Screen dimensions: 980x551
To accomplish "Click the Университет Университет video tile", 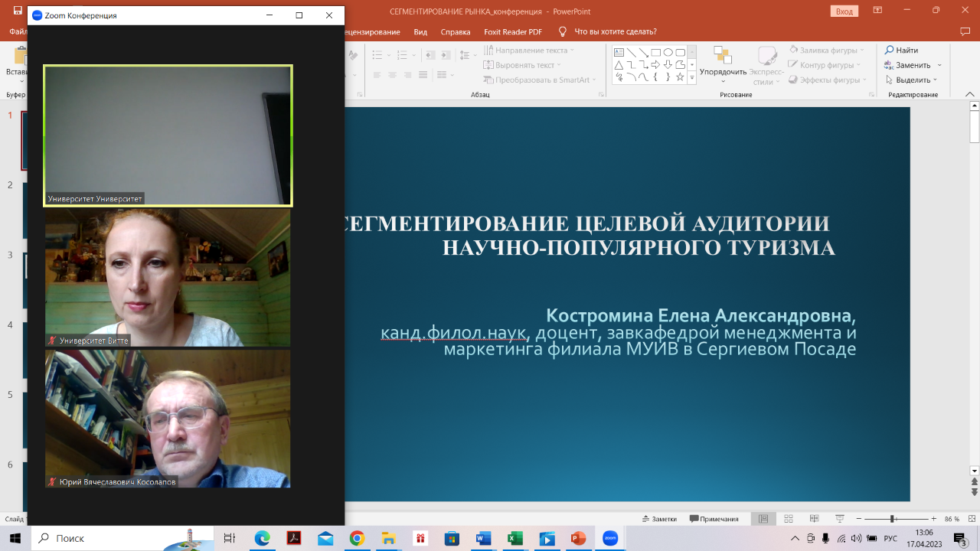I will (168, 135).
